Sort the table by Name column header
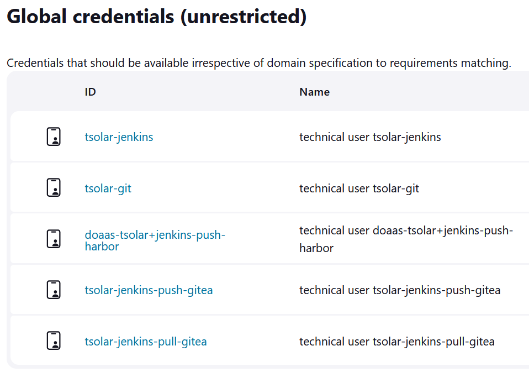 (314, 92)
